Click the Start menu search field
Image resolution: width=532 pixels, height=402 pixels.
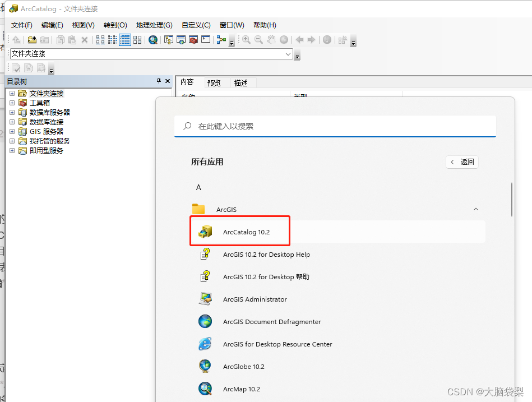point(335,126)
